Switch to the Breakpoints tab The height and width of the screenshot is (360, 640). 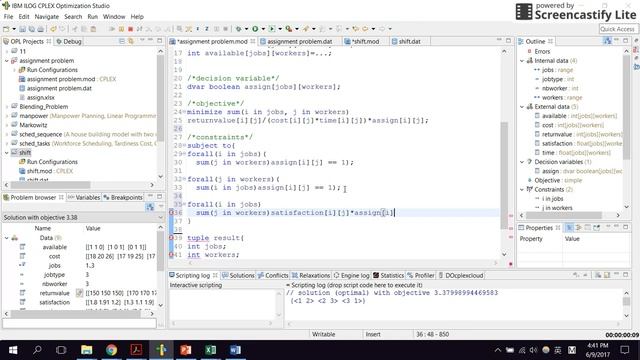[x=123, y=197]
